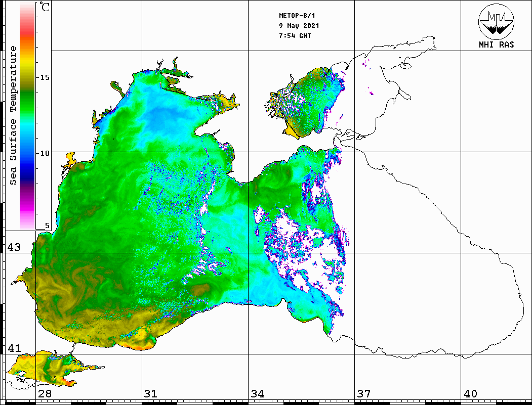Click the '9 May 2021' date text

[x=299, y=26]
